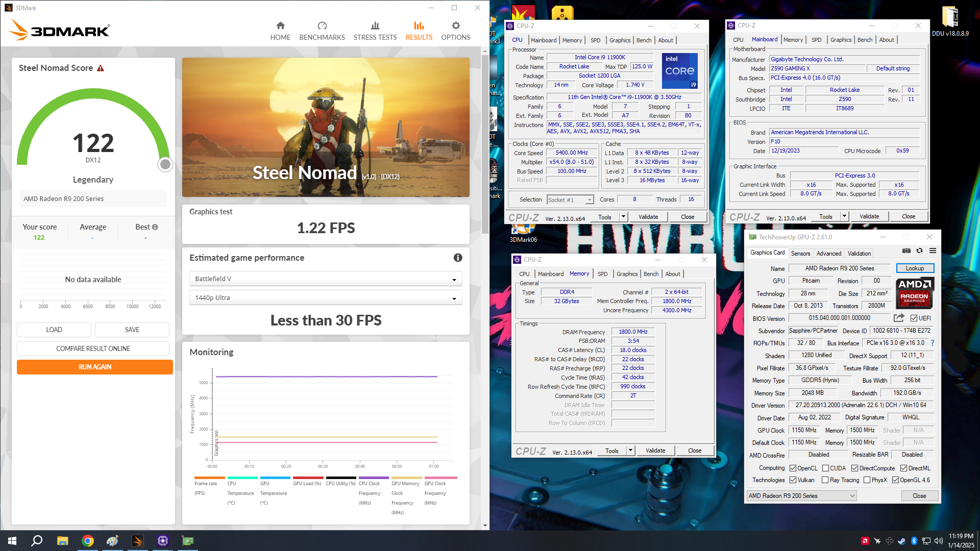Viewport: 980px width, 551px height.
Task: Click the GPU-Z BIOS Version field
Action: click(x=840, y=318)
